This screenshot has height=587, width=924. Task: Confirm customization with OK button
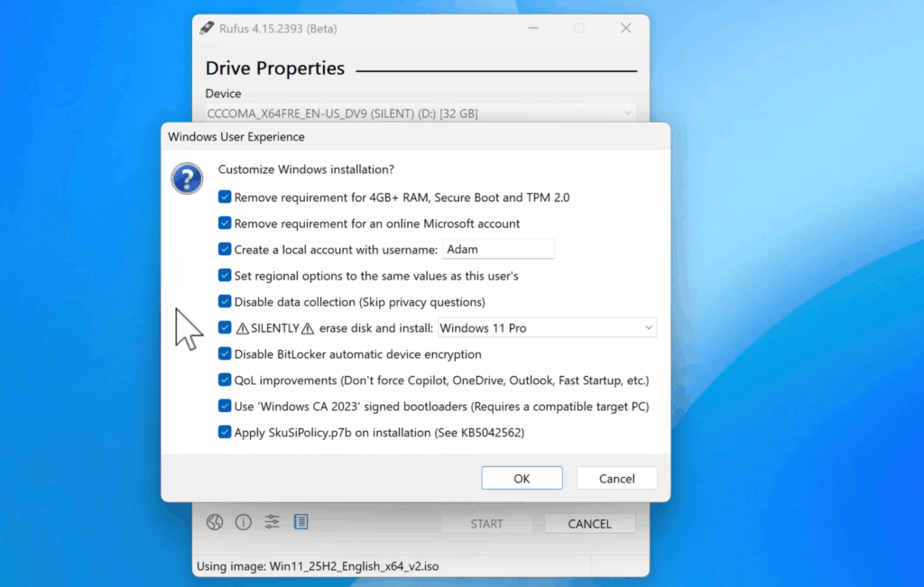[x=522, y=478]
